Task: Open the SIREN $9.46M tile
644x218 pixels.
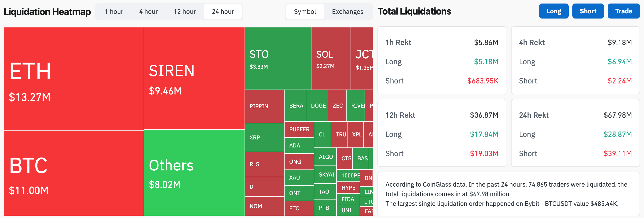Action: point(194,78)
